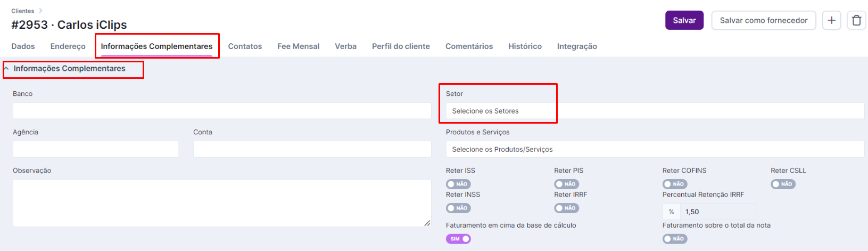This screenshot has height=251, width=868.
Task: Click the Clientes breadcrumb link
Action: (22, 11)
